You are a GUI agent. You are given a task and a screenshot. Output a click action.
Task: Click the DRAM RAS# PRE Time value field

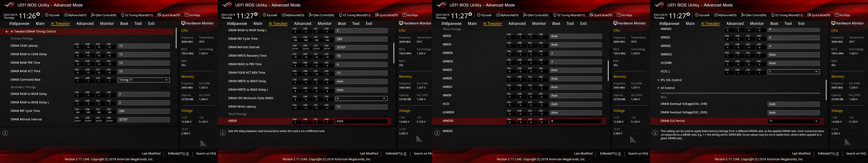tap(143, 63)
